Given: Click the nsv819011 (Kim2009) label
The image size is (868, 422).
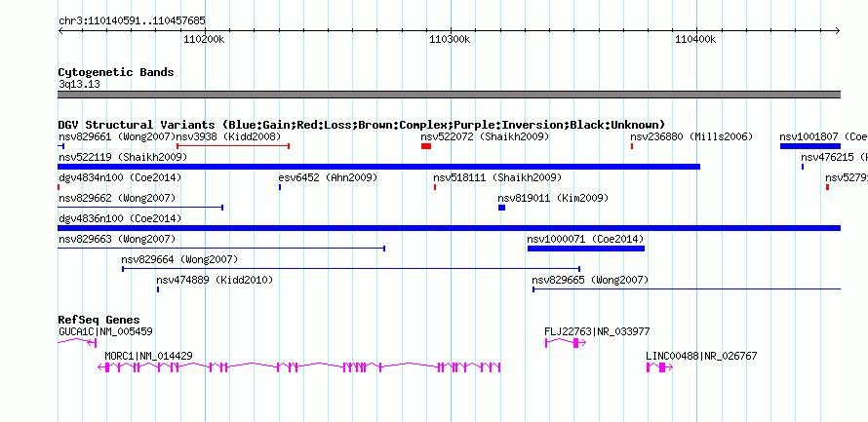Looking at the screenshot, I should click(553, 198).
